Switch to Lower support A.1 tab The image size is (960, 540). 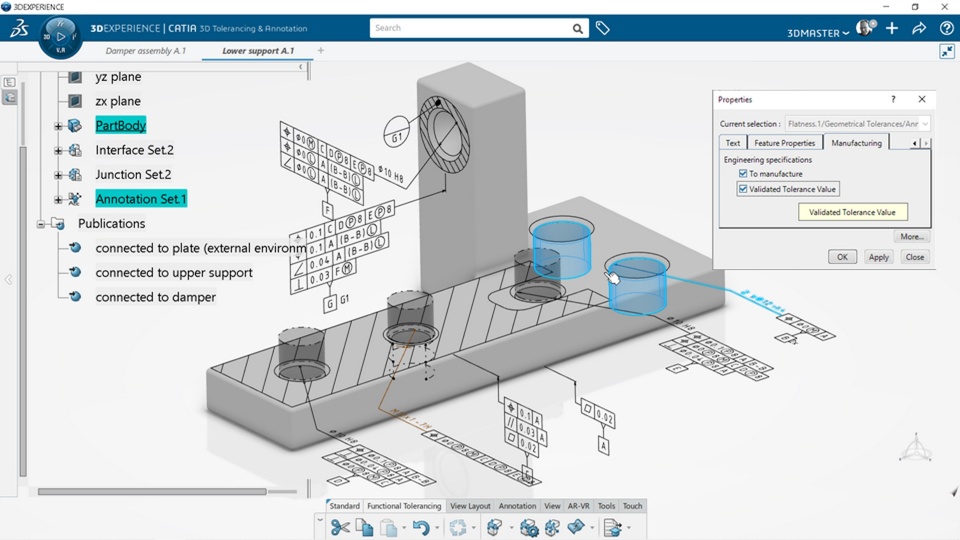(258, 51)
